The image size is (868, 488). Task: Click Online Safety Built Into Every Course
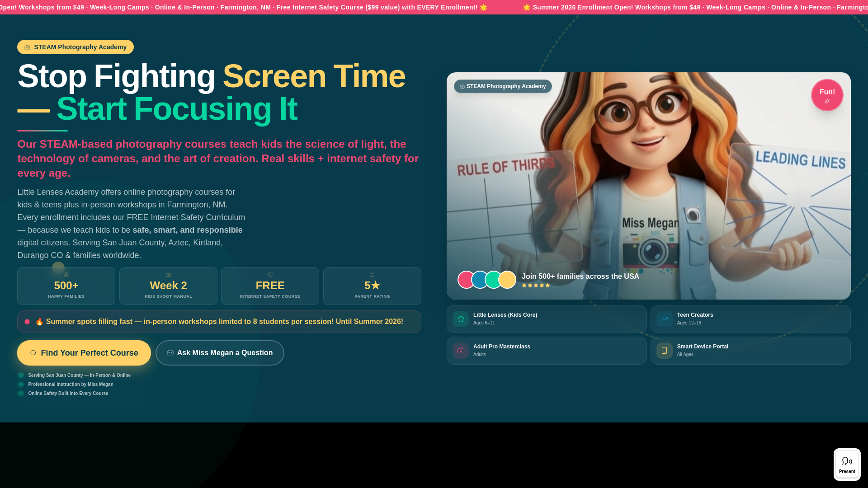point(68,394)
